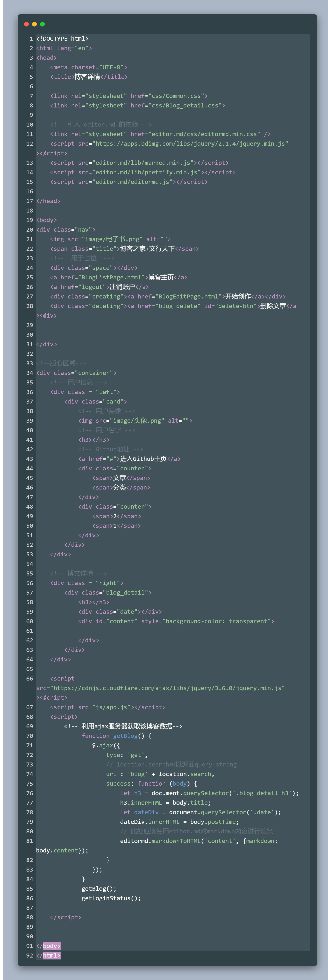The width and height of the screenshot is (328, 980).
Task: Click the "background-color: transparent" style string
Action: [217, 621]
